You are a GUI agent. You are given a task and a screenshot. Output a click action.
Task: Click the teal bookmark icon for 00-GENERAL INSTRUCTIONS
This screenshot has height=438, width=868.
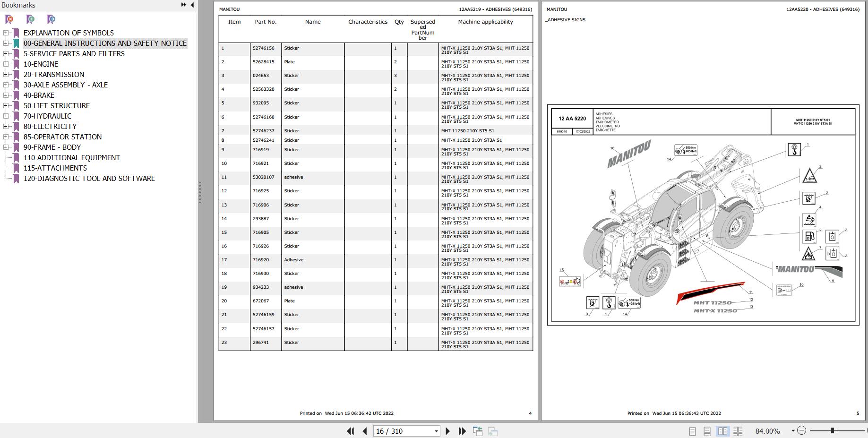point(16,43)
